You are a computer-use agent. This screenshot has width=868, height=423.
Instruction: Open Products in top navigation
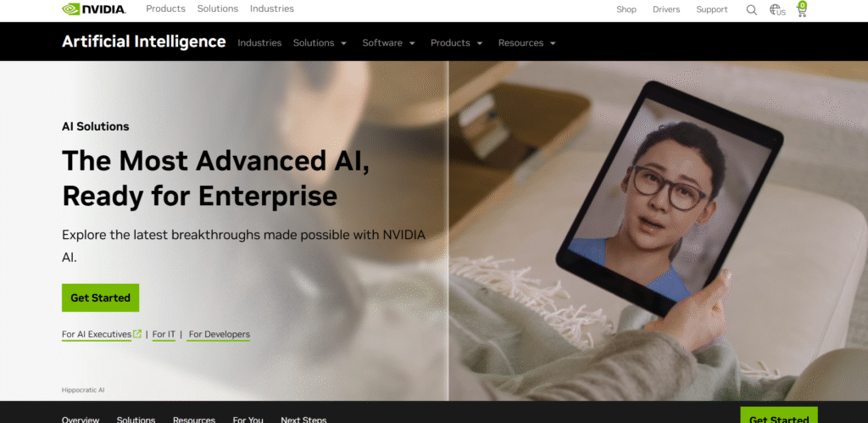[x=165, y=8]
